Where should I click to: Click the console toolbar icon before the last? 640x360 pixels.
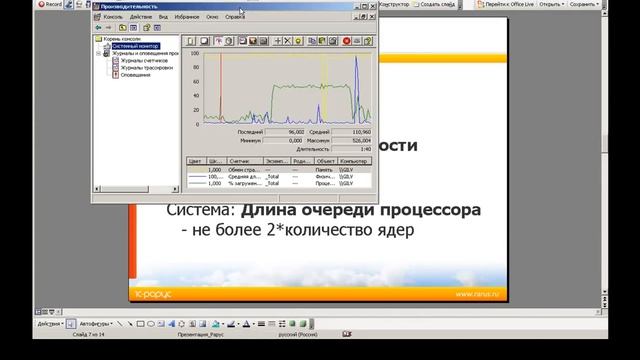147,28
